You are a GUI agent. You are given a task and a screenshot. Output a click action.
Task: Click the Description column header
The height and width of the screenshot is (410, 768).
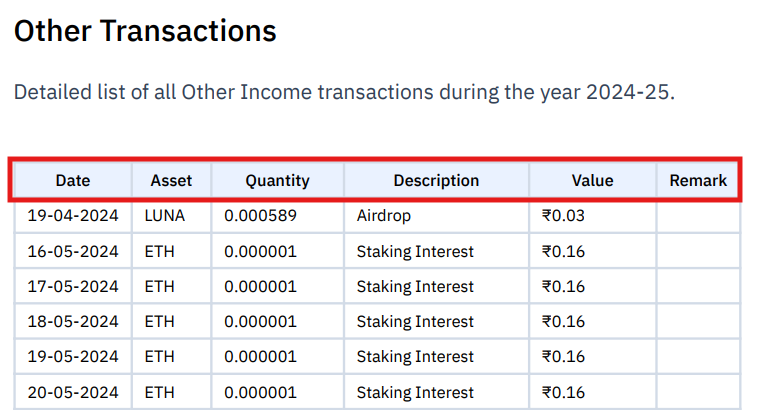(x=436, y=180)
